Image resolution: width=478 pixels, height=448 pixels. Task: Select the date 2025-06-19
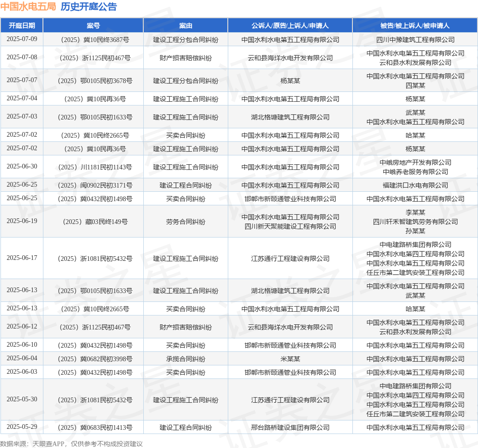[x=21, y=221]
